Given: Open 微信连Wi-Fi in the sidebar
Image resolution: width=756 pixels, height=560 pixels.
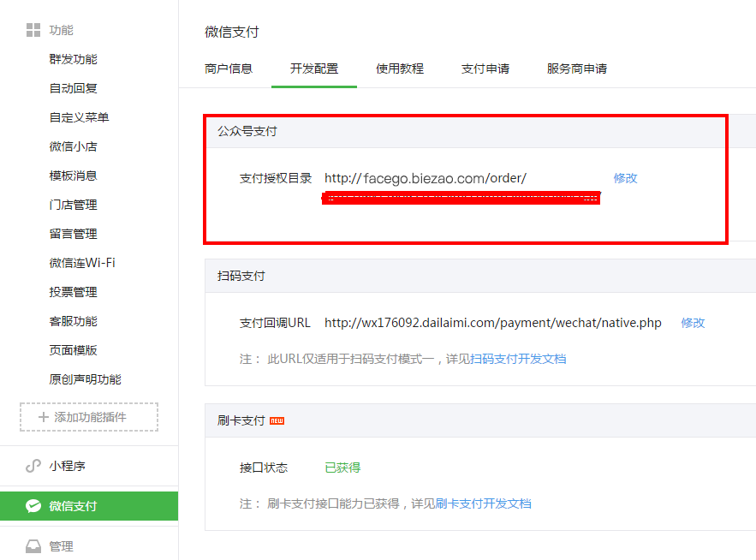Looking at the screenshot, I should 82,263.
